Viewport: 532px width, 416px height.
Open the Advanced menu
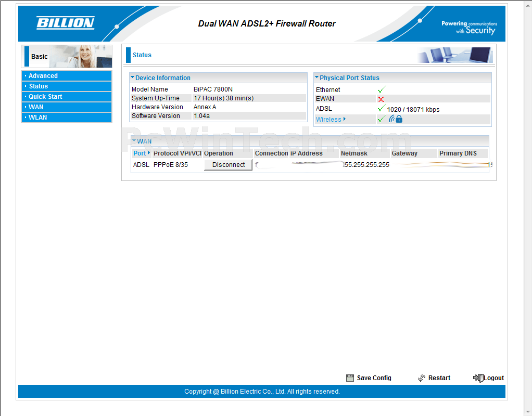67,76
